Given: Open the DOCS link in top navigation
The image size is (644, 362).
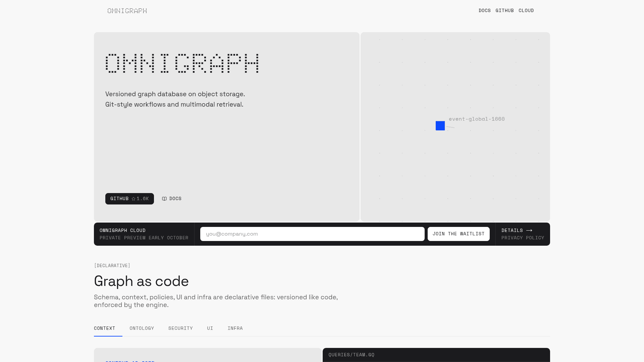Looking at the screenshot, I should point(484,11).
